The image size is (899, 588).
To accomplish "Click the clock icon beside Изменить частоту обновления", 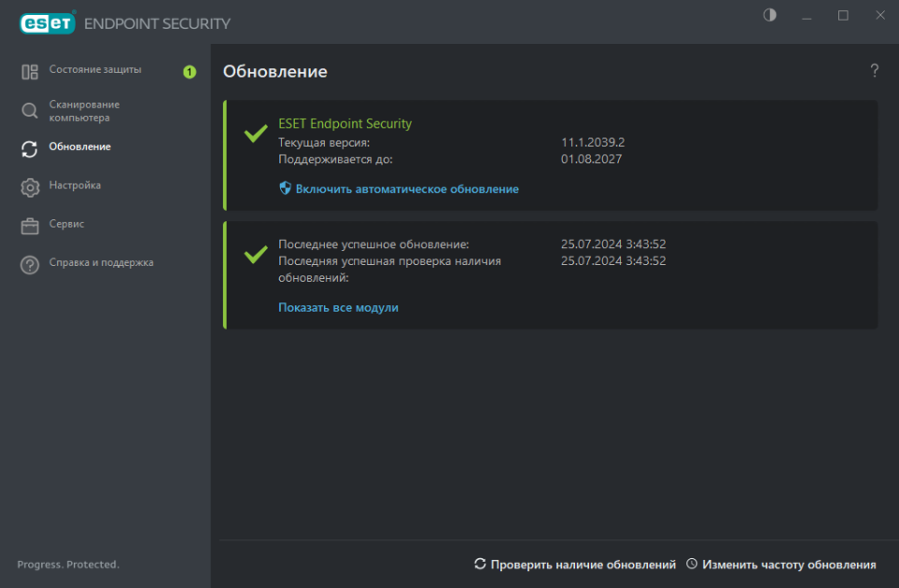I will click(692, 564).
